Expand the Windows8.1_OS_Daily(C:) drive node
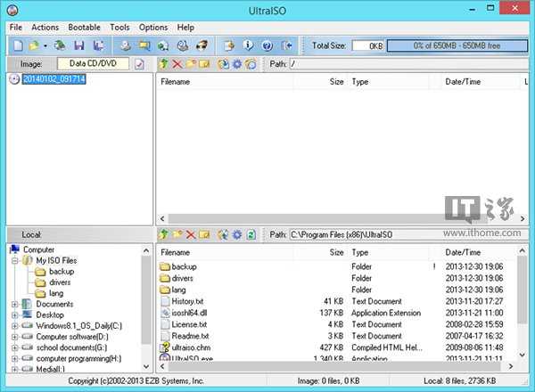535x392 pixels. click(x=14, y=326)
